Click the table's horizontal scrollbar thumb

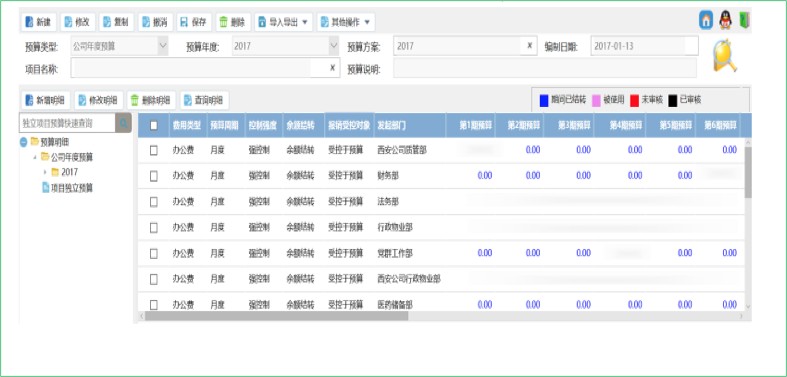(x=277, y=316)
